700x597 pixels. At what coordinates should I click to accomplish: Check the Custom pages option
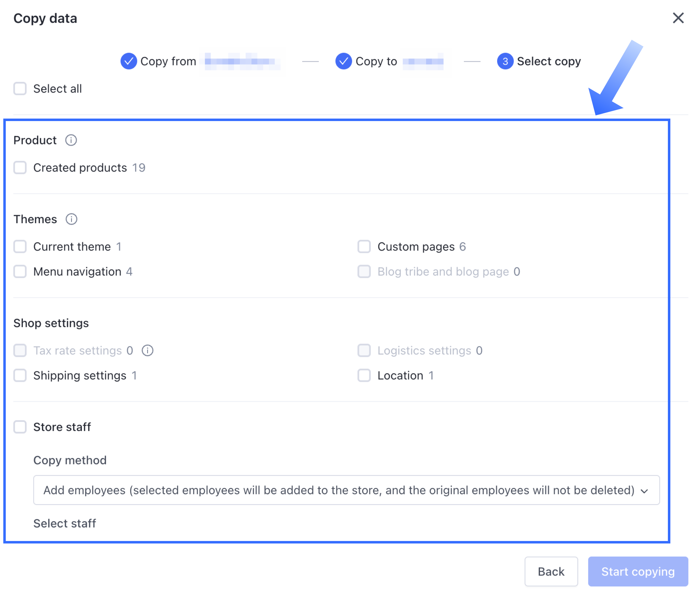364,247
